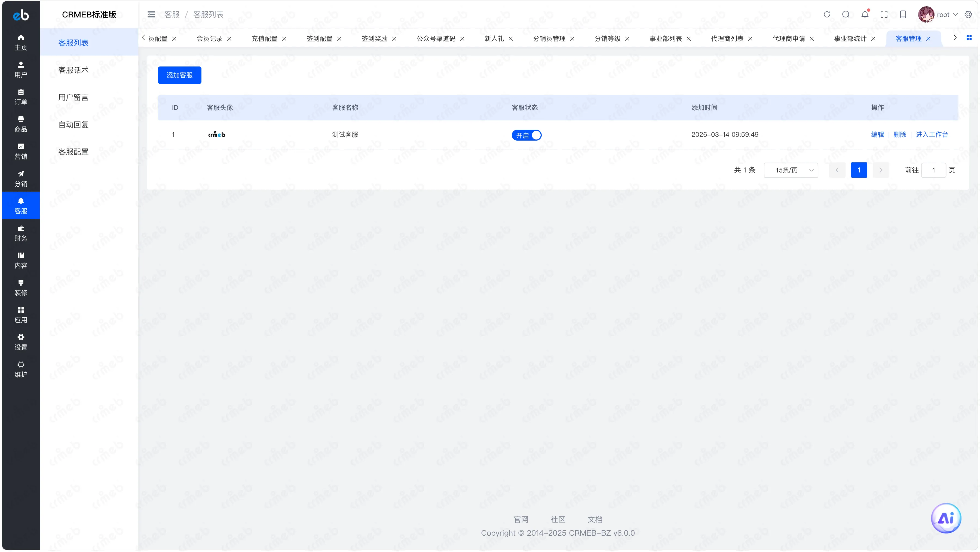Screen dimensions: 980x552
Task: Close the 客服管理 tab
Action: coord(928,38)
